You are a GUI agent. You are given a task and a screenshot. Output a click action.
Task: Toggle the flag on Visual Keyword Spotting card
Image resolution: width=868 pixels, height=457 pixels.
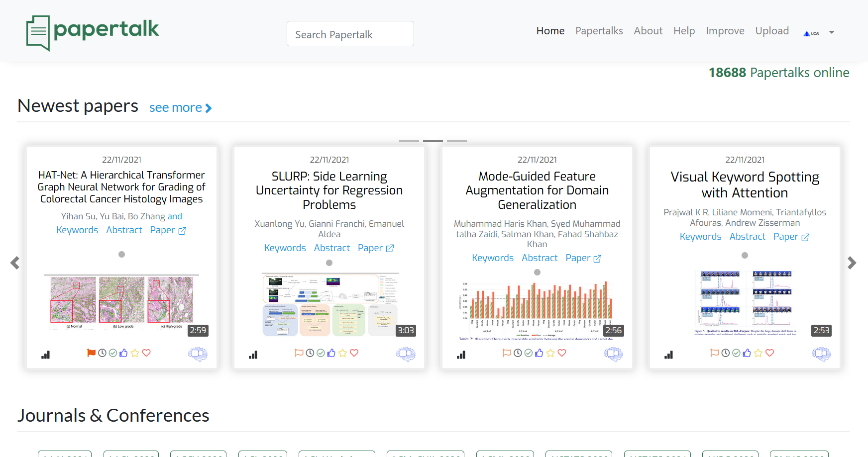pos(714,353)
